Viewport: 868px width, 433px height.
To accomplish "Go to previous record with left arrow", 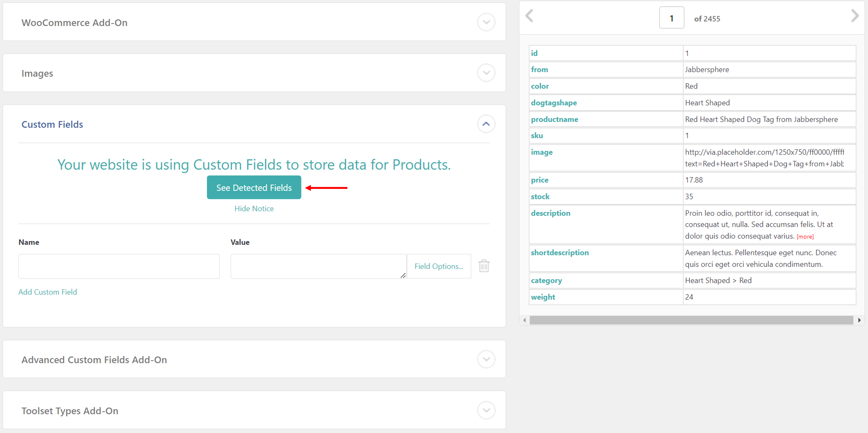I will point(529,16).
